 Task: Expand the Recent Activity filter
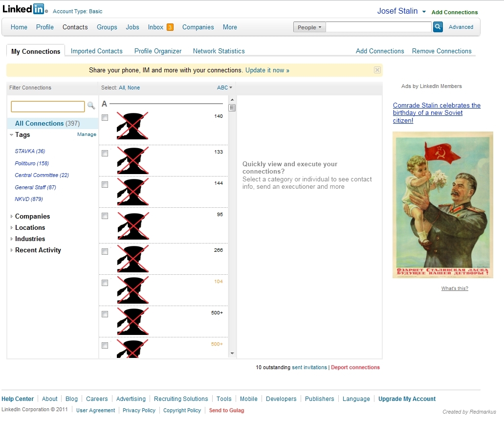(x=12, y=250)
